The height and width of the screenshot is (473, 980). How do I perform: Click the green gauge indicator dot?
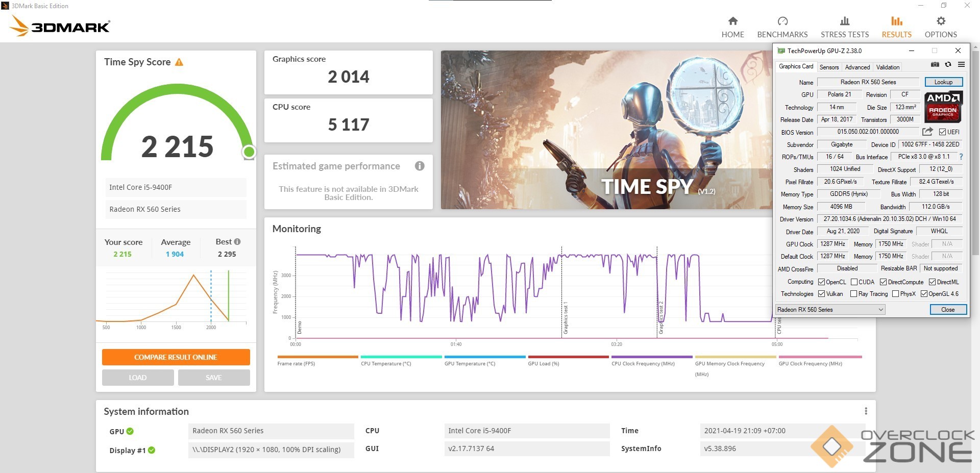249,152
